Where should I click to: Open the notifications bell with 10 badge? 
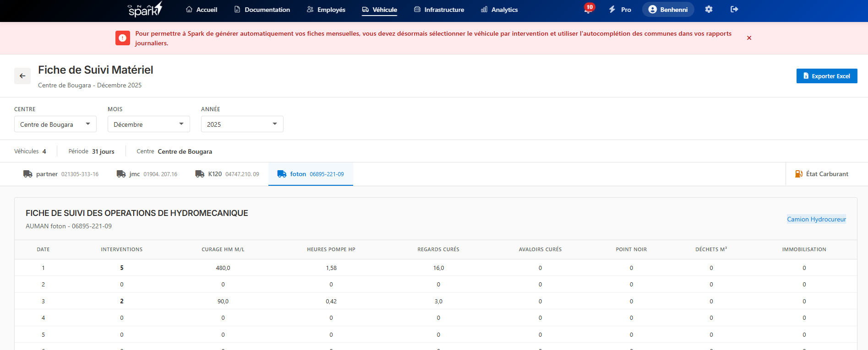point(588,9)
